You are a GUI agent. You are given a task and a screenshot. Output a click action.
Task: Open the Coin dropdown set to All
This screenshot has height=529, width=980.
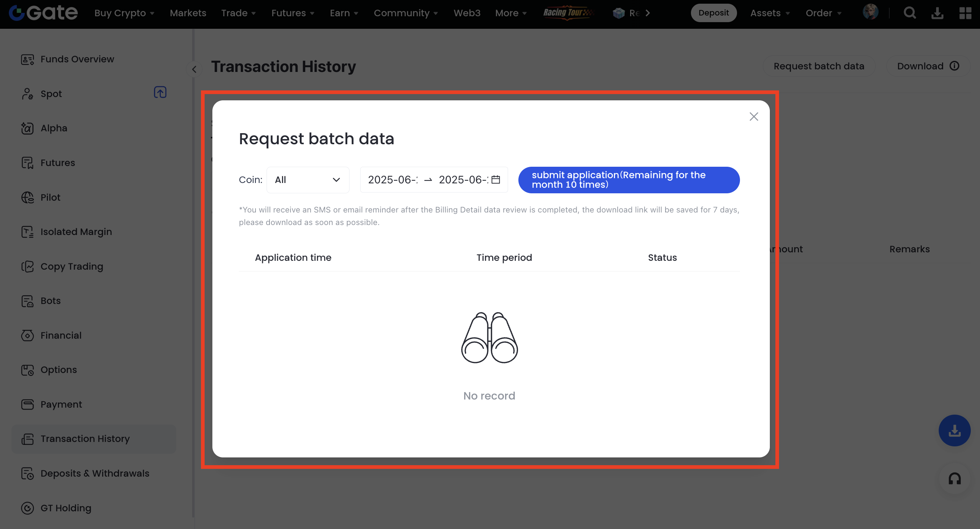(x=307, y=180)
